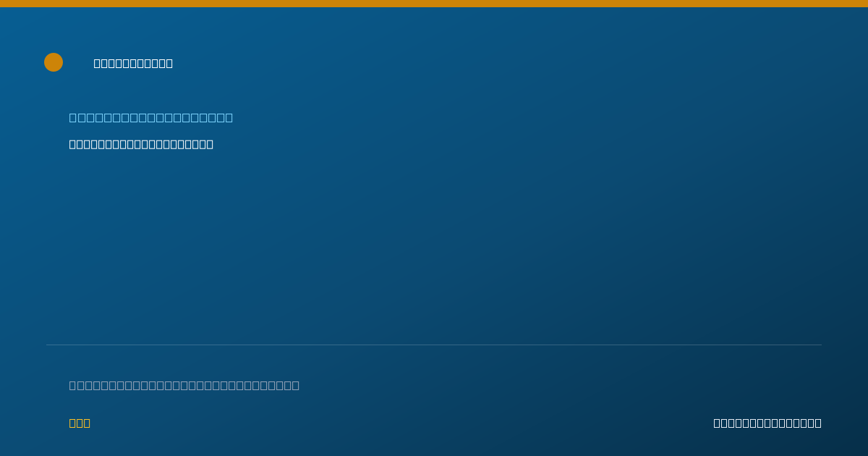Select the white header title beside the orange circle
This screenshot has height=456, width=868.
(x=133, y=63)
